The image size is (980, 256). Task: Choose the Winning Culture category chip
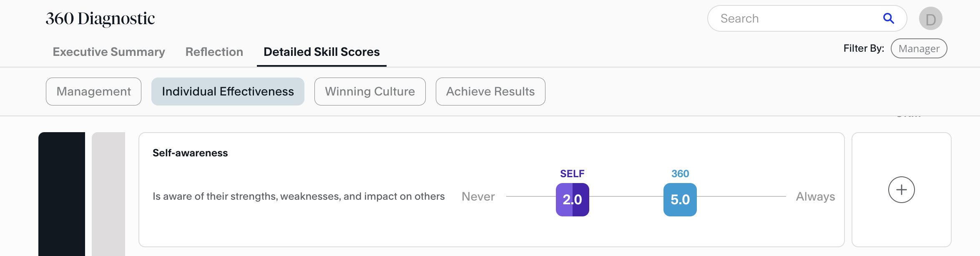(370, 91)
